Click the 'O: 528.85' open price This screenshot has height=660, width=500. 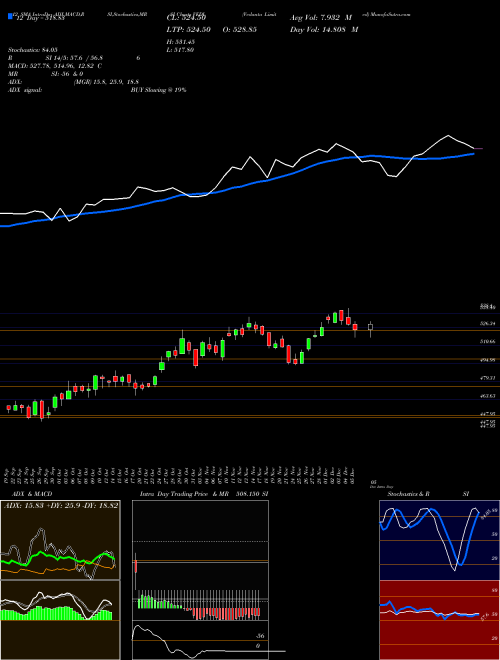[241, 29]
